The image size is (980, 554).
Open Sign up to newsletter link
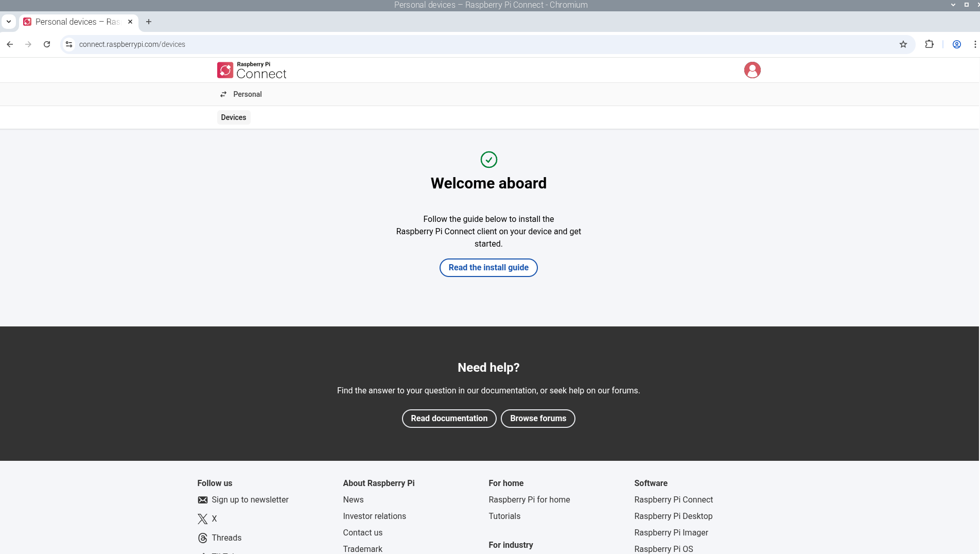250,500
